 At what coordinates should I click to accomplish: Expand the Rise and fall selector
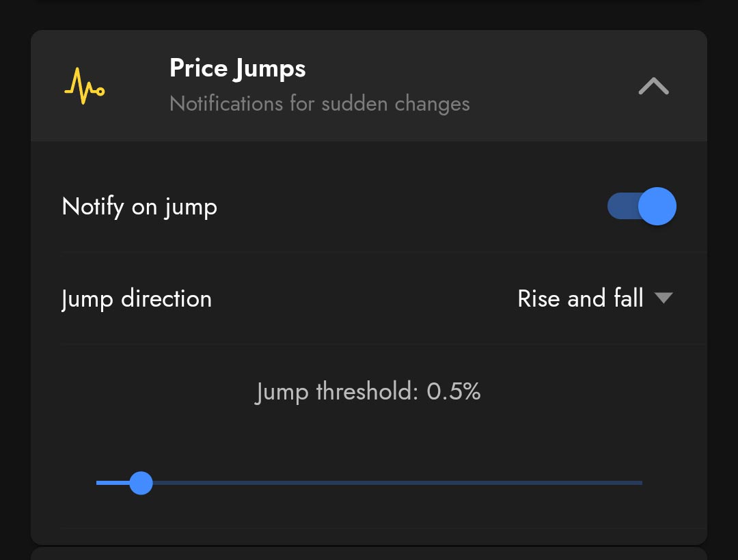[595, 298]
